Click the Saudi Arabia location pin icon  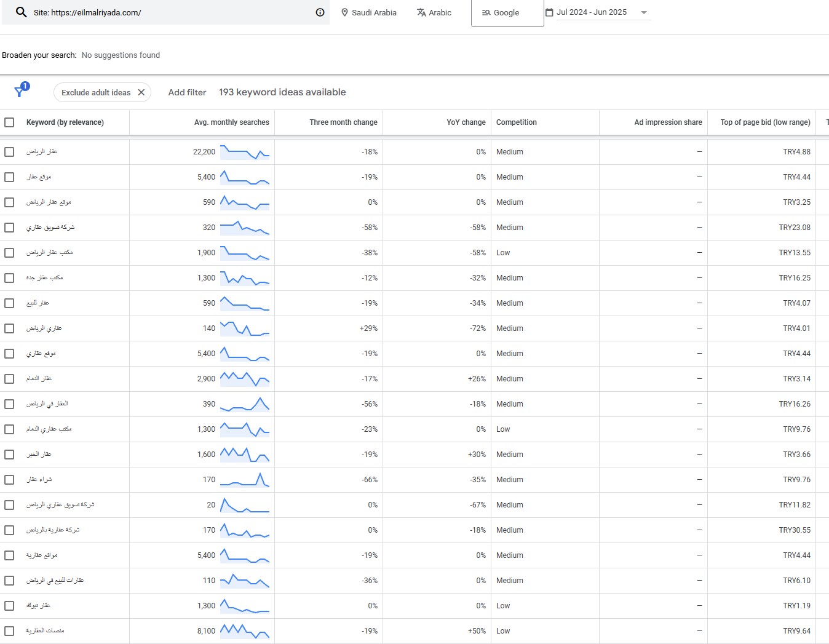coord(344,12)
